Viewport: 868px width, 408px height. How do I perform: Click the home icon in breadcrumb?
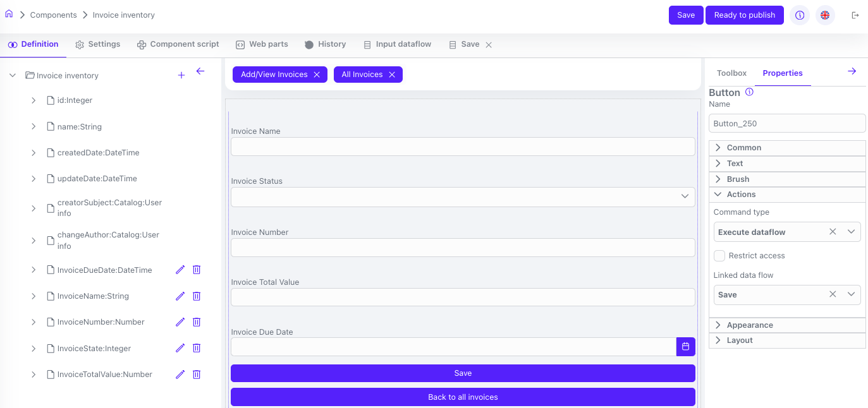9,15
